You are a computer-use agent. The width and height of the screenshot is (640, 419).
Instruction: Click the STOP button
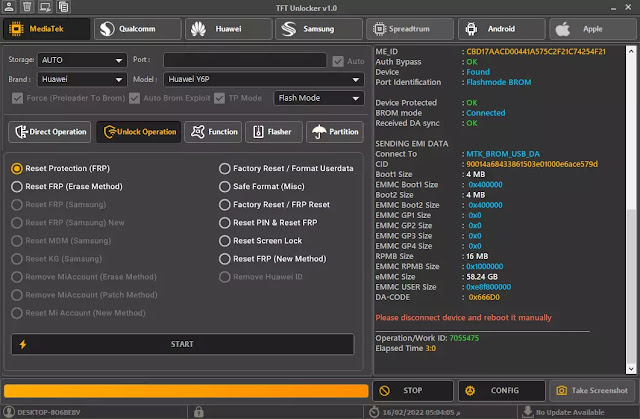point(413,391)
